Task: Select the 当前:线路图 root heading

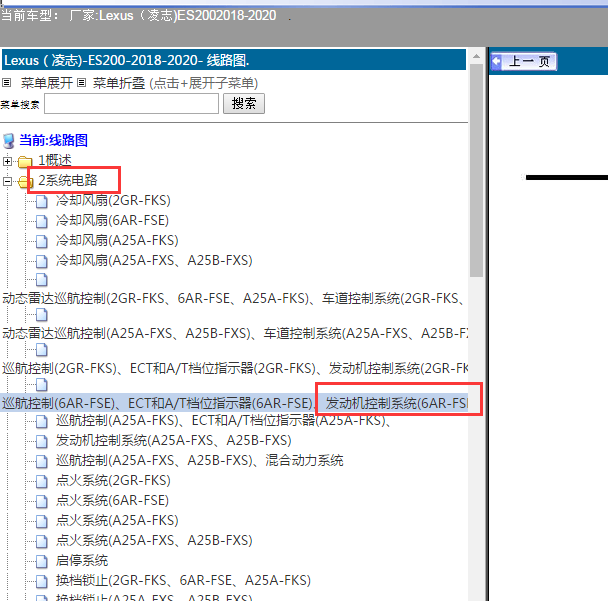Action: tap(54, 140)
